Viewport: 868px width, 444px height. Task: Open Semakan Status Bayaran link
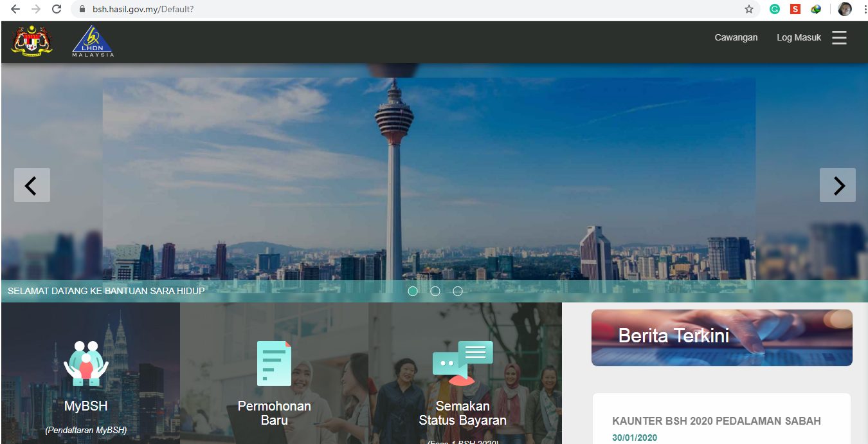pos(462,413)
